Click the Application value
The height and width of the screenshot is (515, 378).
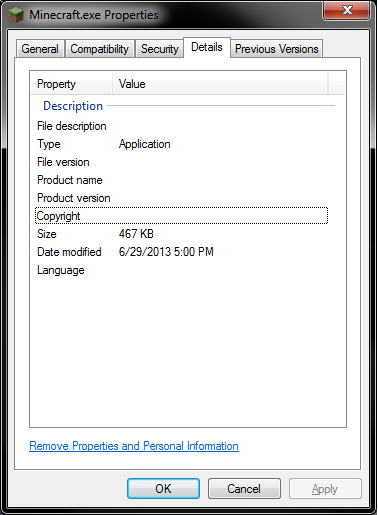pyautogui.click(x=145, y=144)
